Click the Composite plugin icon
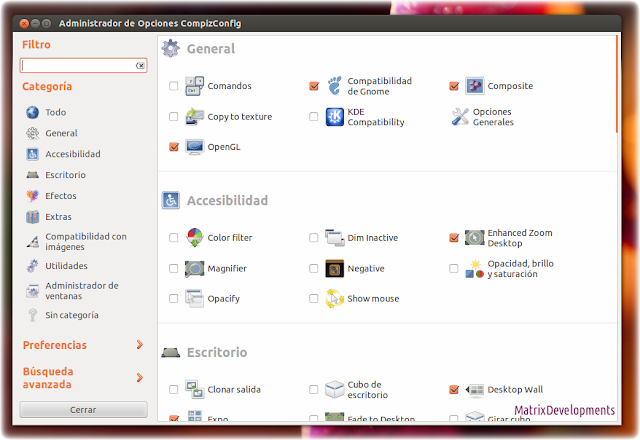 tap(475, 86)
